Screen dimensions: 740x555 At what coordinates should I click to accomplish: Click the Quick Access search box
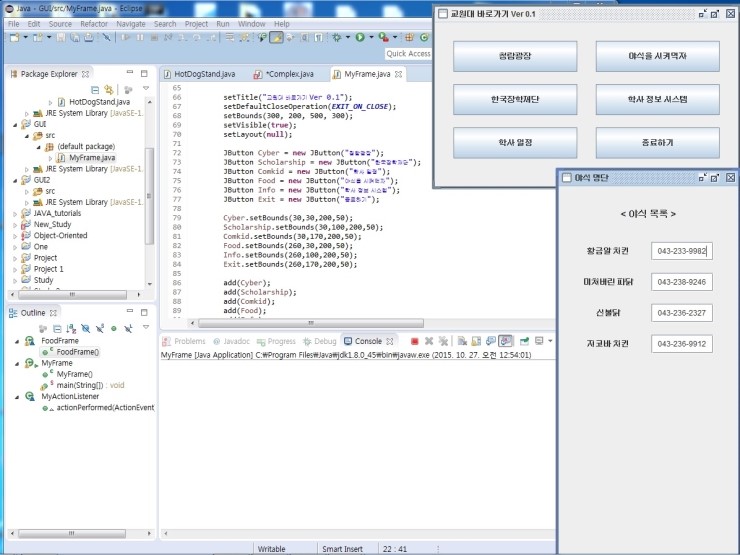click(x=408, y=54)
